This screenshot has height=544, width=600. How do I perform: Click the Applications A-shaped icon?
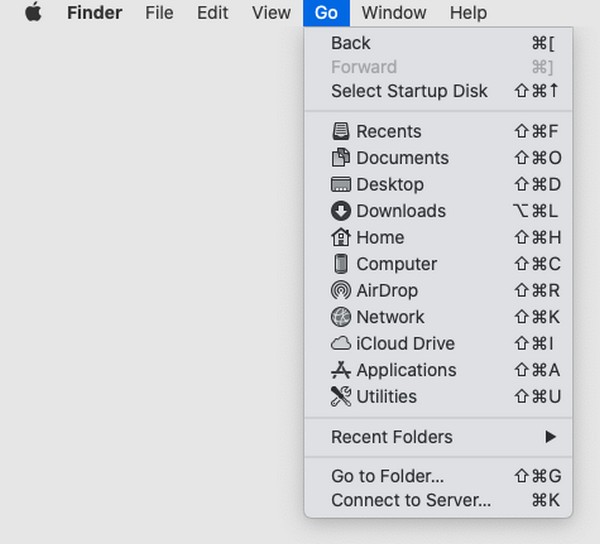tap(341, 370)
